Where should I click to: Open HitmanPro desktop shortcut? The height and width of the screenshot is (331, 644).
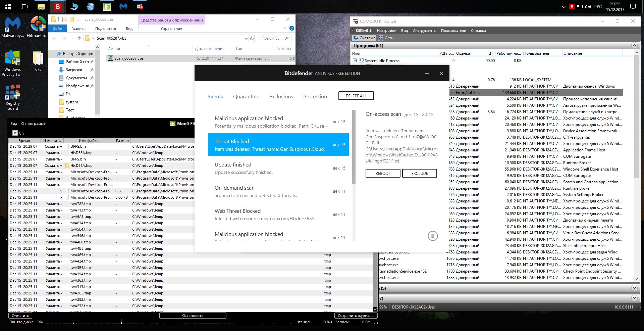(37, 27)
